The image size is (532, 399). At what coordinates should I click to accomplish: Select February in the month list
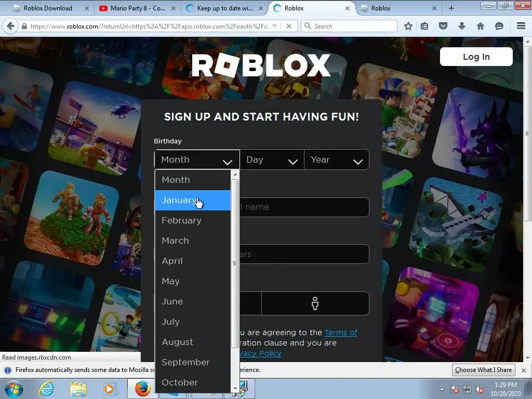[x=193, y=220]
